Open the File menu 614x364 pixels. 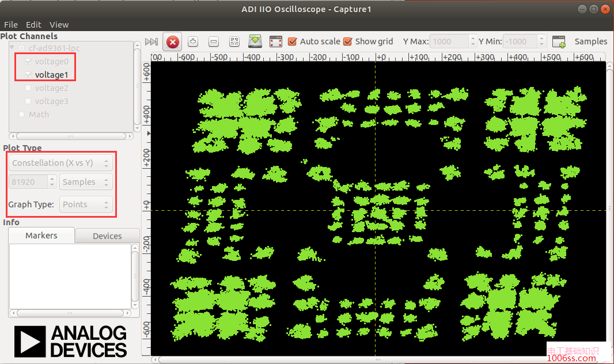[11, 25]
